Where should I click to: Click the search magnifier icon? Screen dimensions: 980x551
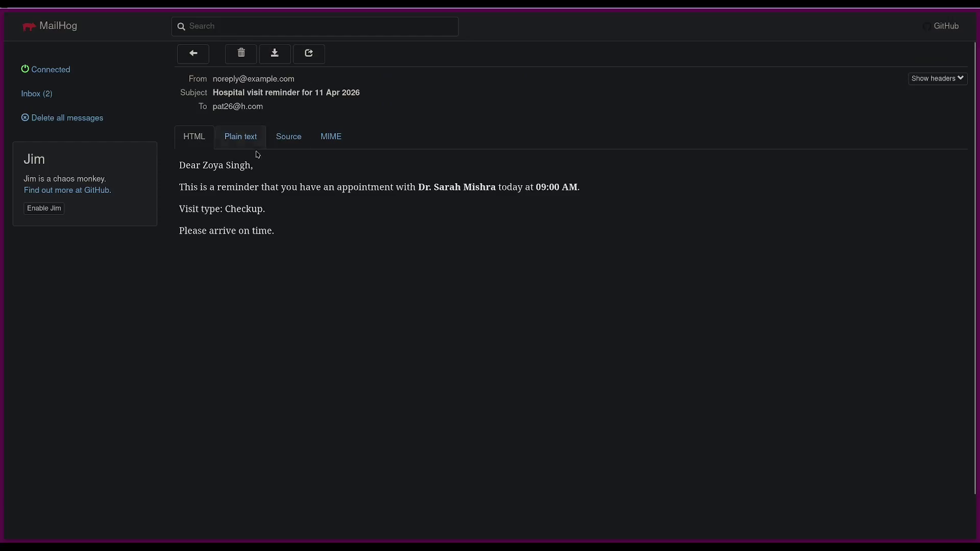click(181, 27)
